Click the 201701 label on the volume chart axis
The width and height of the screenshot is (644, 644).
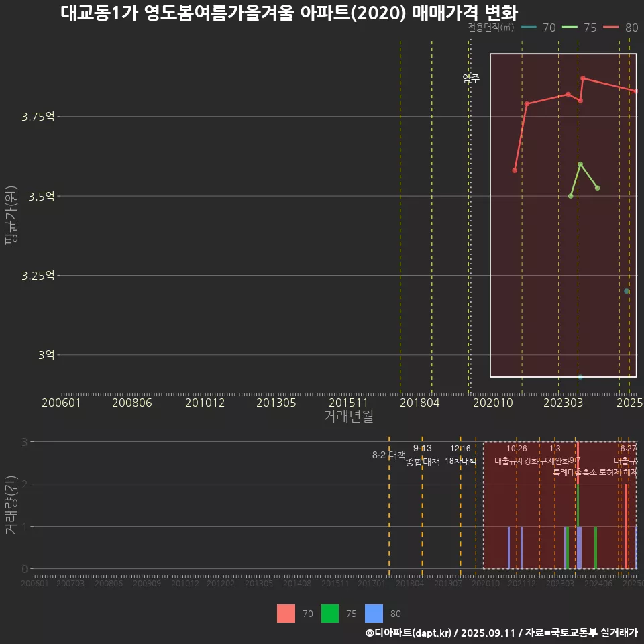[371, 583]
